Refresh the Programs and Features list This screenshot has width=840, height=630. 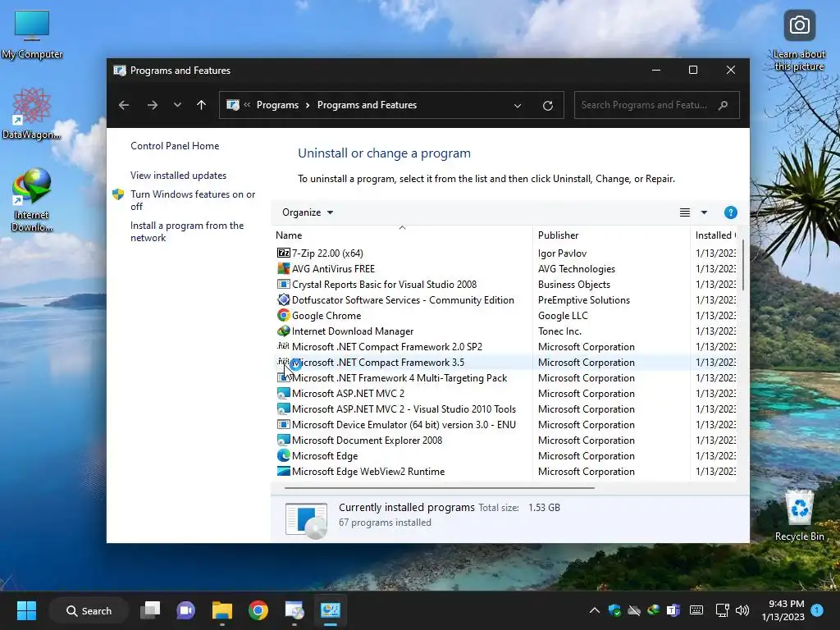[x=547, y=106]
